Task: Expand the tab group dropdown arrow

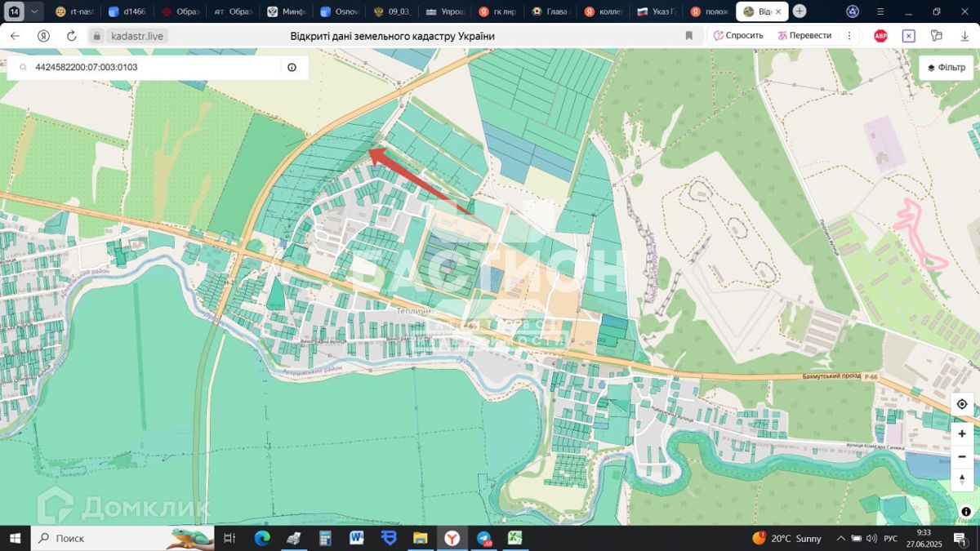Action: pyautogui.click(x=33, y=11)
